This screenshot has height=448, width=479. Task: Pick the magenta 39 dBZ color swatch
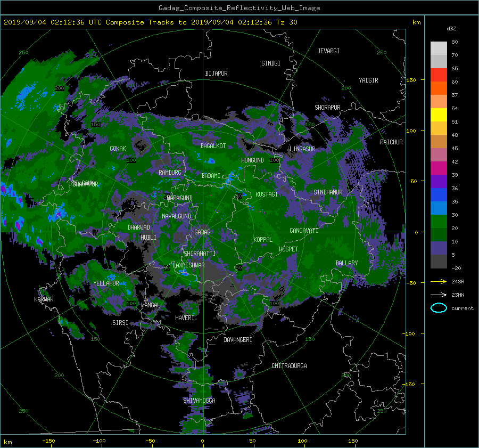click(x=439, y=168)
